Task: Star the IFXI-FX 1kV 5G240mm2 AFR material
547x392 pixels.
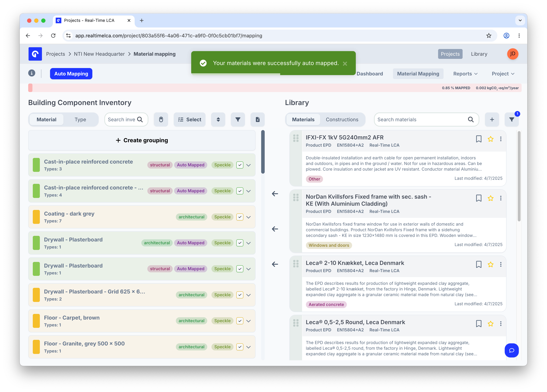Action: tap(490, 139)
